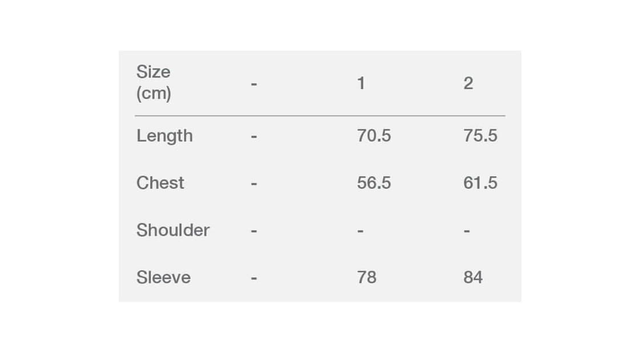Screen dimensions: 642x364
Task: Click the dash in the header row
Action: coord(254,84)
